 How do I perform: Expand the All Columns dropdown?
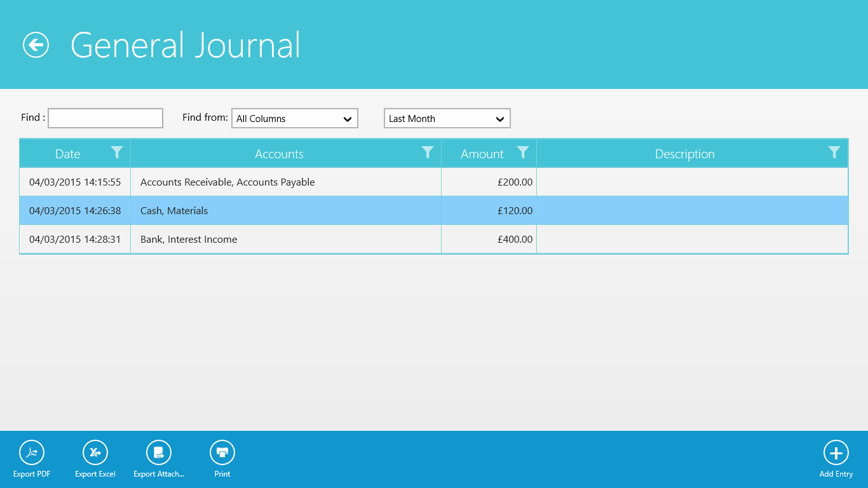[x=294, y=119]
